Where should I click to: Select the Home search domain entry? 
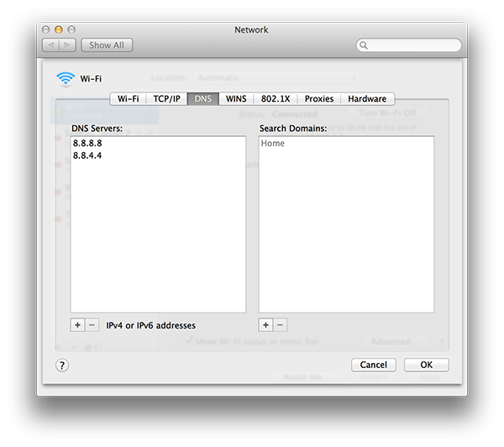click(x=346, y=143)
